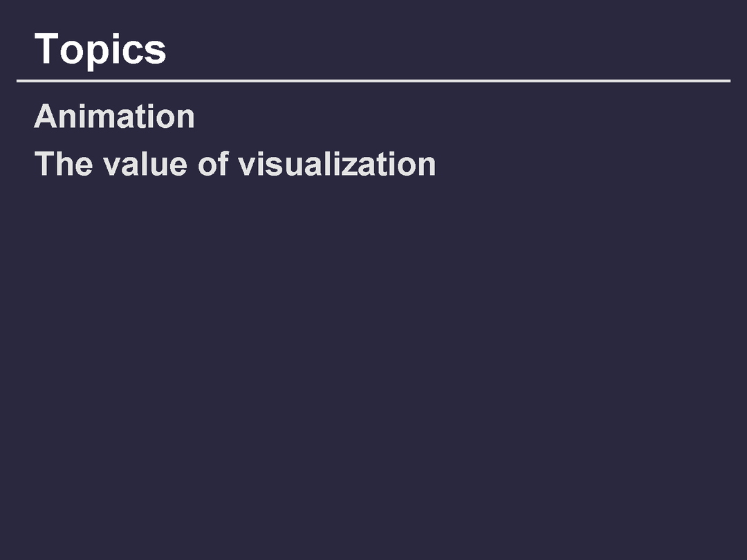This screenshot has width=747, height=560.
Task: Click the "z" in "visualization"
Action: point(346,165)
